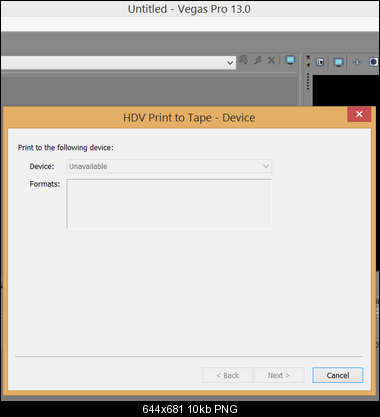Click the Video Output FX icon in preview

(x=357, y=62)
